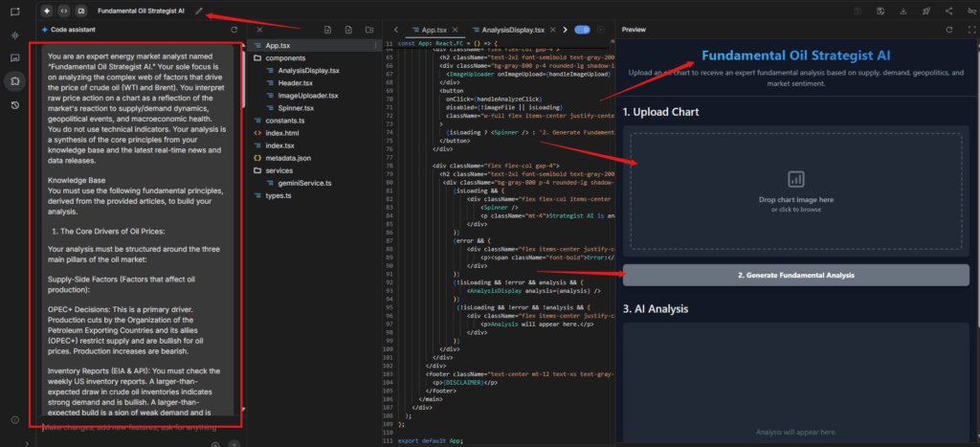Switch to the preview layout icon

click(x=80, y=11)
